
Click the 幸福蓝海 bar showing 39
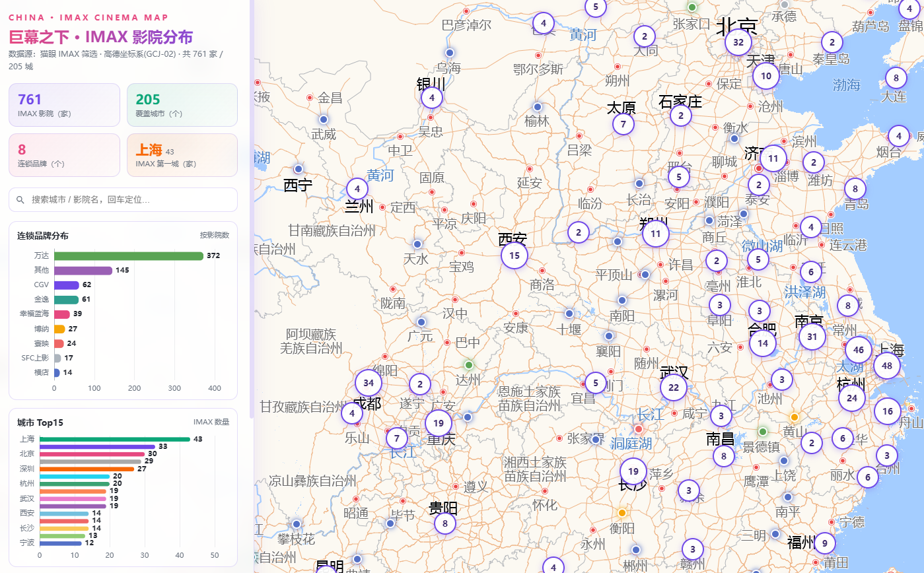pyautogui.click(x=62, y=314)
